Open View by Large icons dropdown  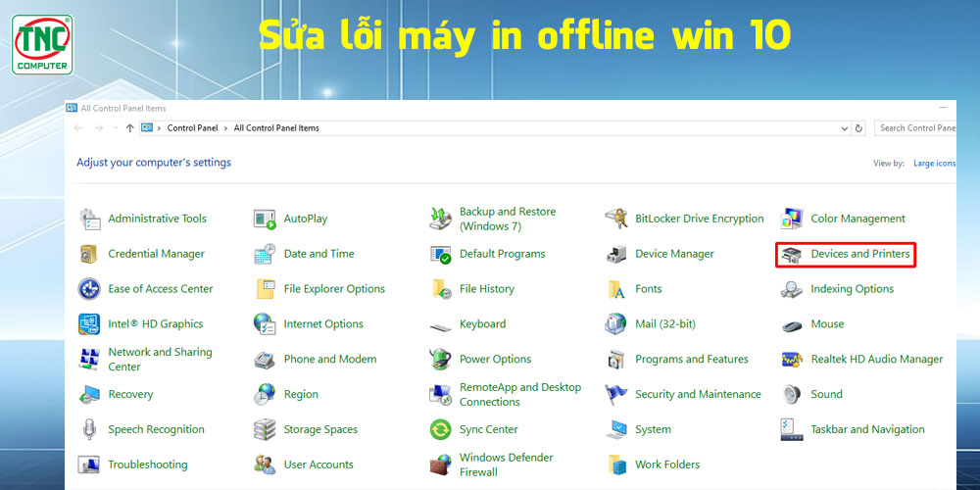pyautogui.click(x=934, y=163)
